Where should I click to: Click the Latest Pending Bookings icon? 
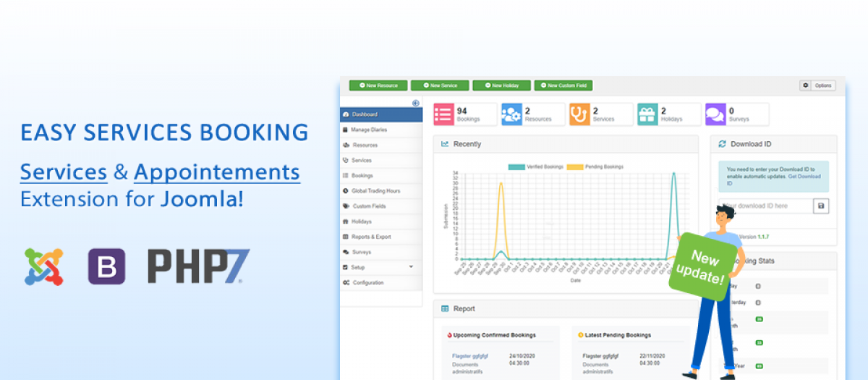click(581, 335)
